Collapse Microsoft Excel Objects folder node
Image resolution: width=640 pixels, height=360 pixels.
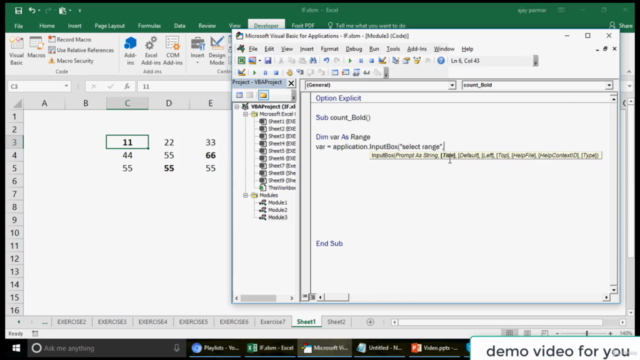245,114
